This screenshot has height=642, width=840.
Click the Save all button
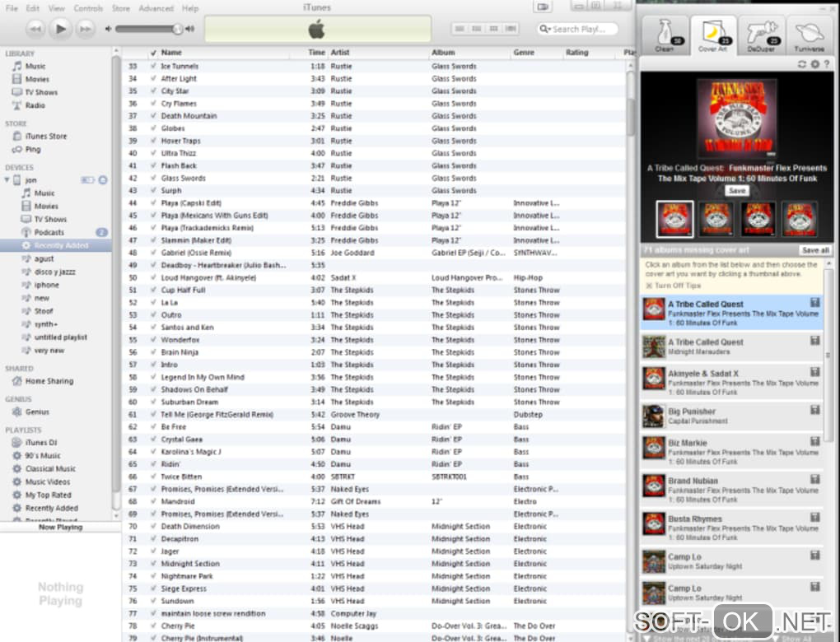(815, 250)
